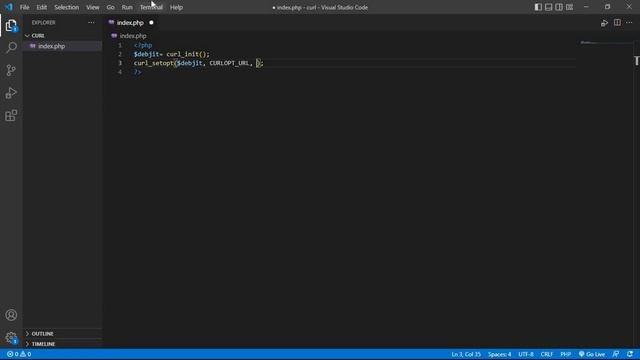640x360 pixels.
Task: Click line number 2 in gutter
Action: [120, 54]
